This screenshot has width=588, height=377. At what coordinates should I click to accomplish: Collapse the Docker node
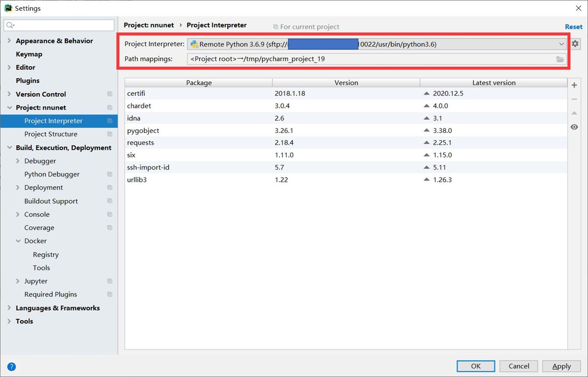(x=18, y=241)
